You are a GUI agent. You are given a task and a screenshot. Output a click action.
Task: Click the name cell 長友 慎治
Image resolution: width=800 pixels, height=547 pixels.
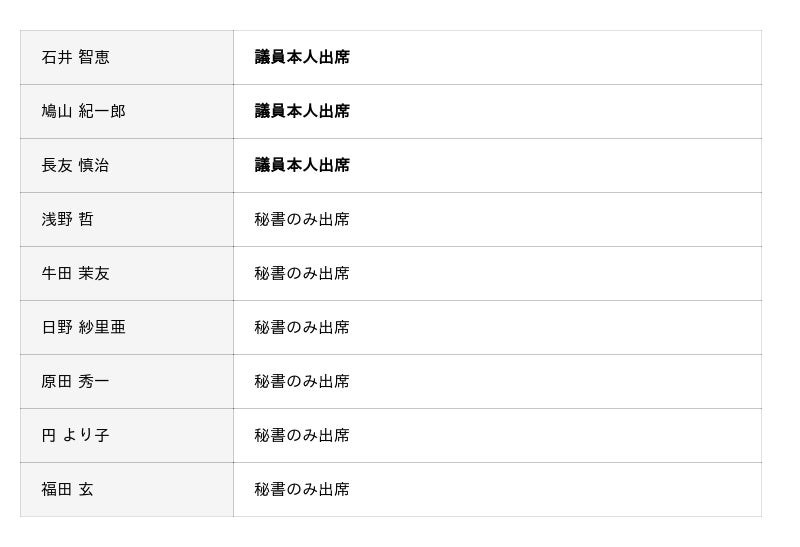click(76, 166)
